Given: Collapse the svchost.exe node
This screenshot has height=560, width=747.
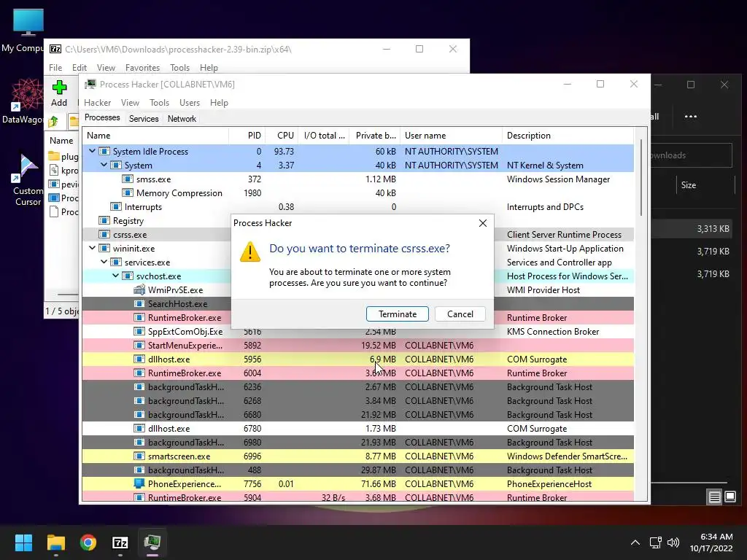Looking at the screenshot, I should coord(115,275).
